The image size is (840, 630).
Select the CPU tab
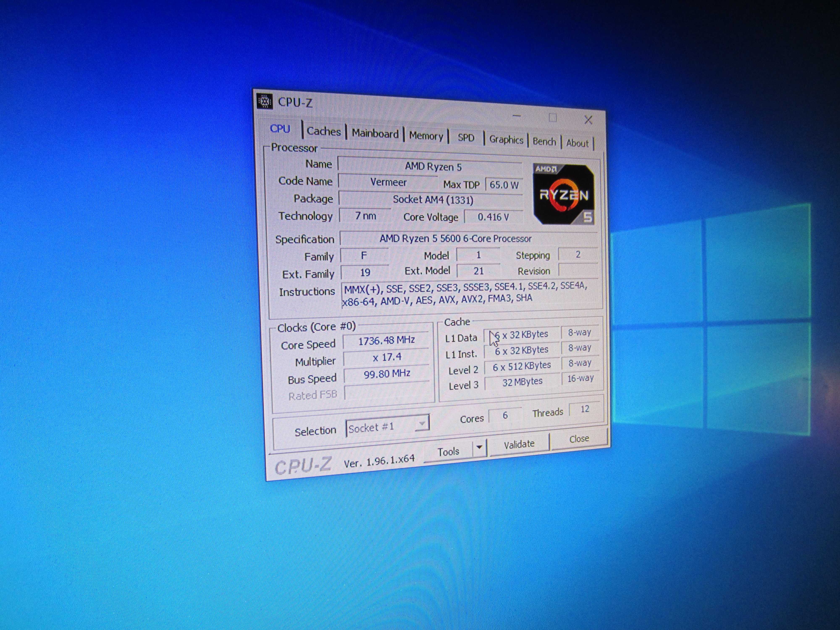tap(280, 129)
